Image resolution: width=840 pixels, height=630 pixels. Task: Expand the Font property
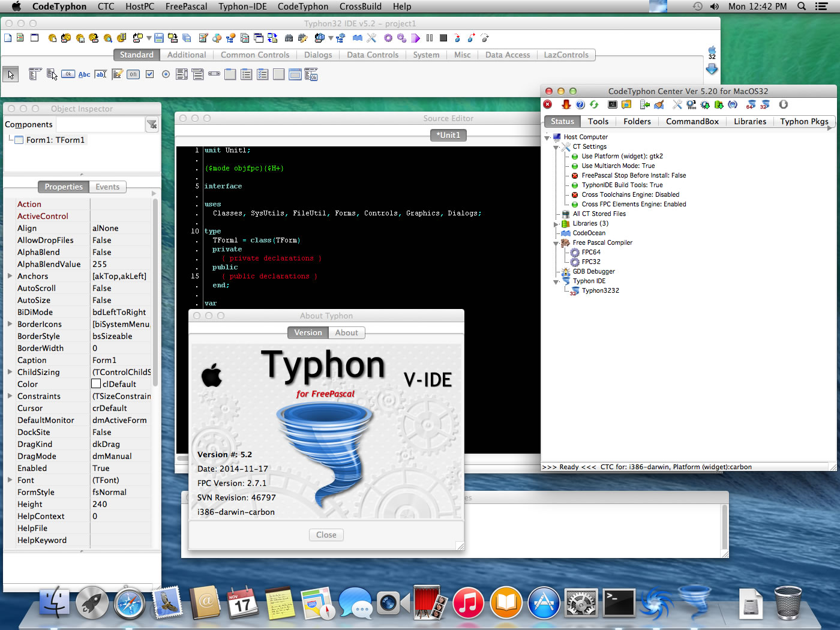(x=10, y=480)
